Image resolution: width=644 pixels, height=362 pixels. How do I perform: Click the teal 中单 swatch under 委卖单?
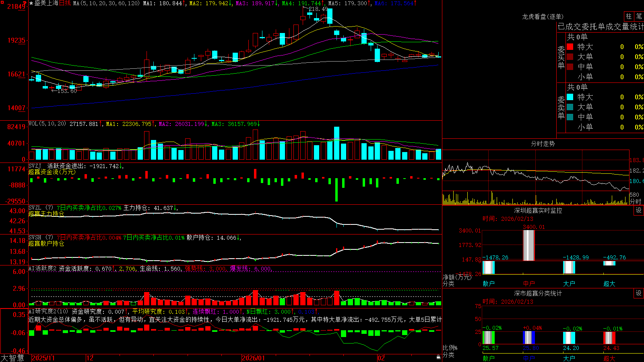(x=570, y=117)
